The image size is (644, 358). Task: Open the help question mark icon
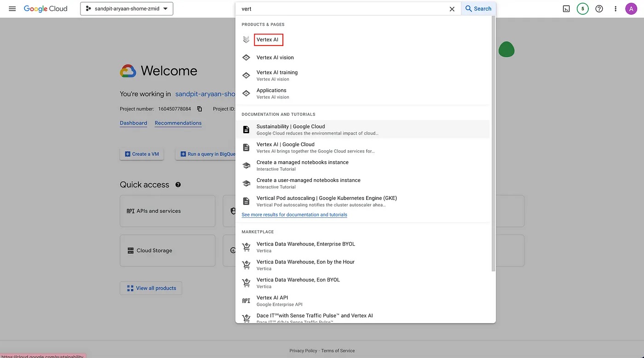pos(599,9)
